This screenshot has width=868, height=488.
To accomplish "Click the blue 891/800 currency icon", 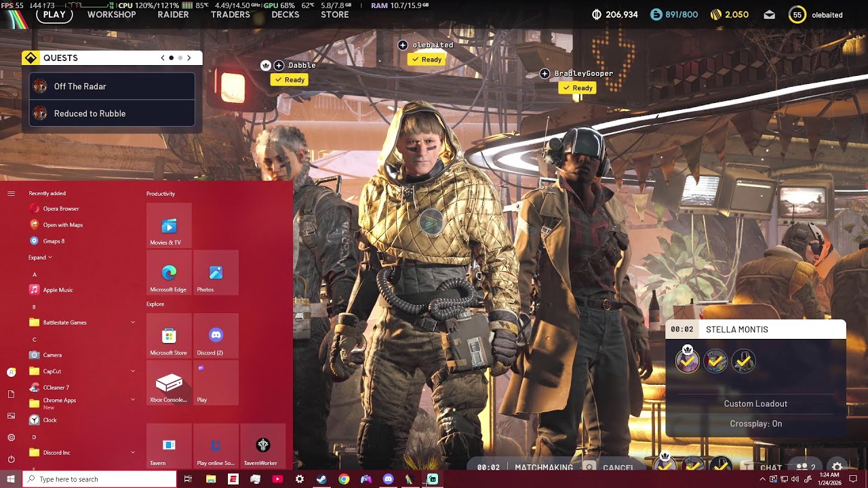I will click(656, 15).
